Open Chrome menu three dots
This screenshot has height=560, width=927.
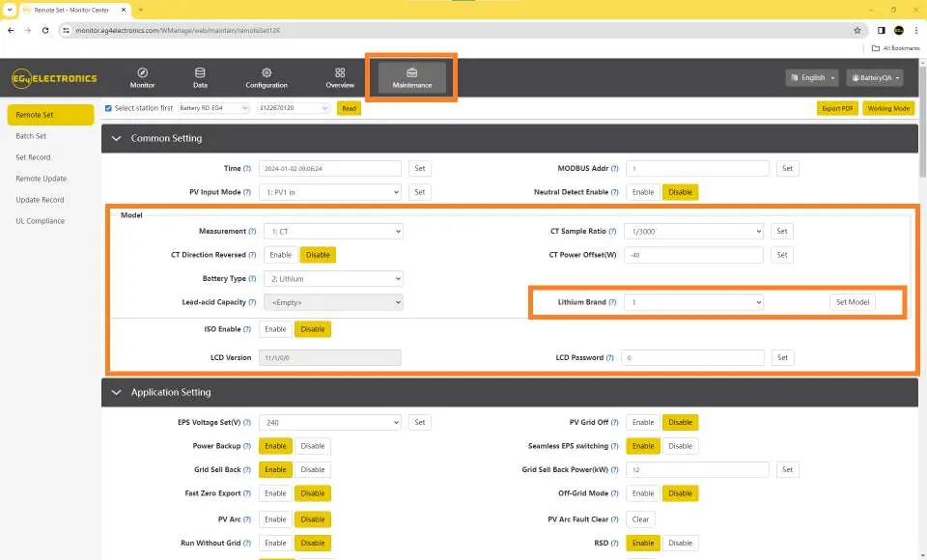pos(915,30)
